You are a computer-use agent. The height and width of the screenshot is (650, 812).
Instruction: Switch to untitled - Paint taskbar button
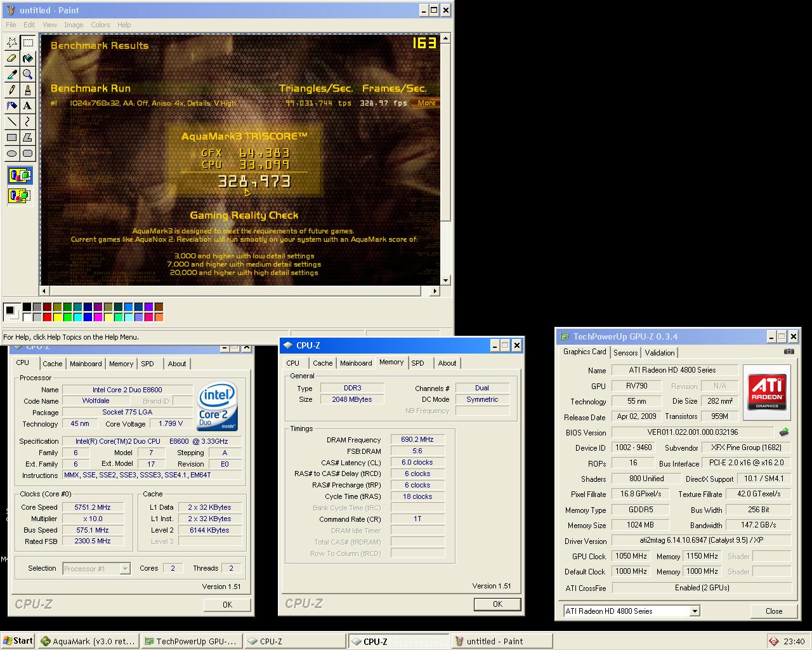[502, 641]
